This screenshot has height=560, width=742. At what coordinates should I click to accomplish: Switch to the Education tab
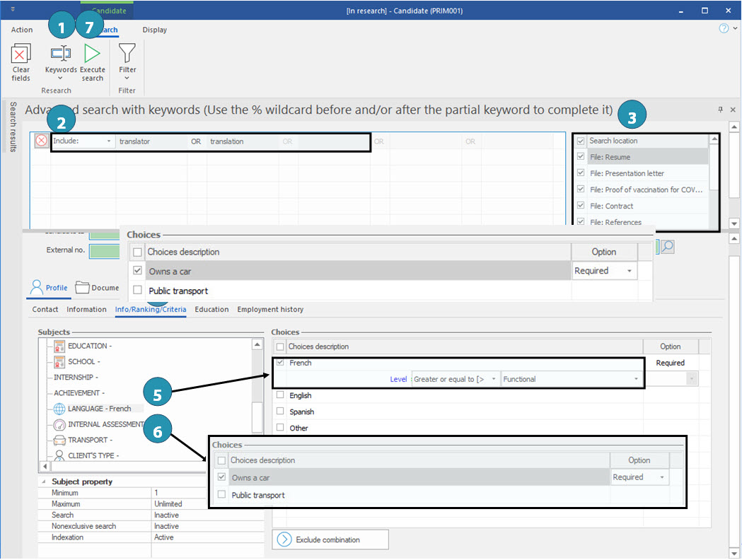coord(211,310)
